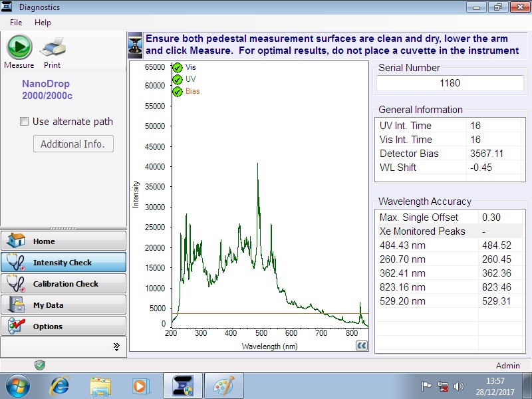This screenshot has height=399, width=532.
Task: Click the stethoscope icon on Intensity Check
Action: pyautogui.click(x=16, y=262)
